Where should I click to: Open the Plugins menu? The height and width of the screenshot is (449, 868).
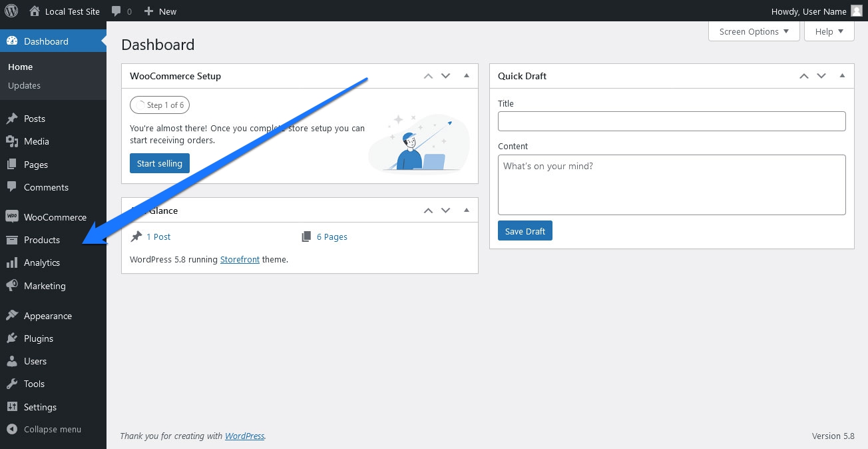click(x=53, y=338)
